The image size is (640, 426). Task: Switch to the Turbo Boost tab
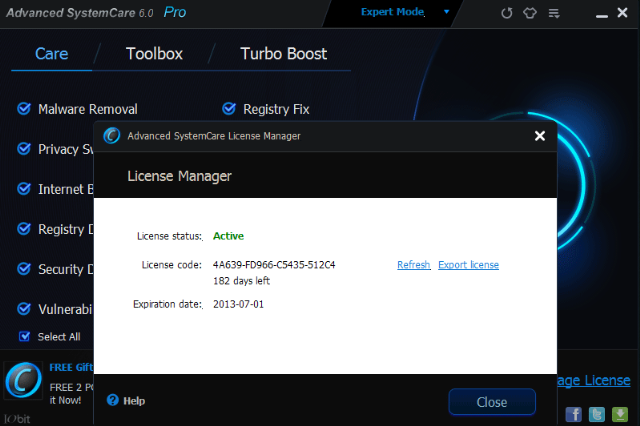click(x=284, y=54)
